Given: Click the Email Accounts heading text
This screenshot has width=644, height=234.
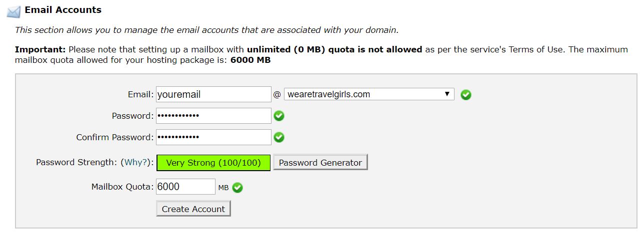Looking at the screenshot, I should click(x=63, y=9).
